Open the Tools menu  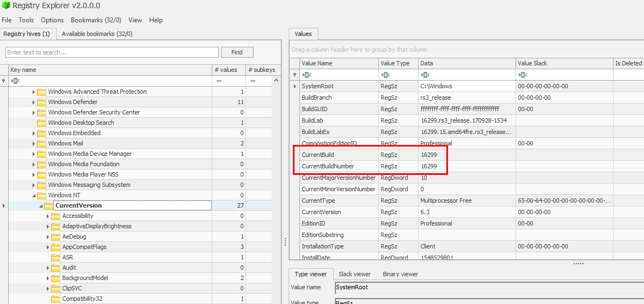26,20
